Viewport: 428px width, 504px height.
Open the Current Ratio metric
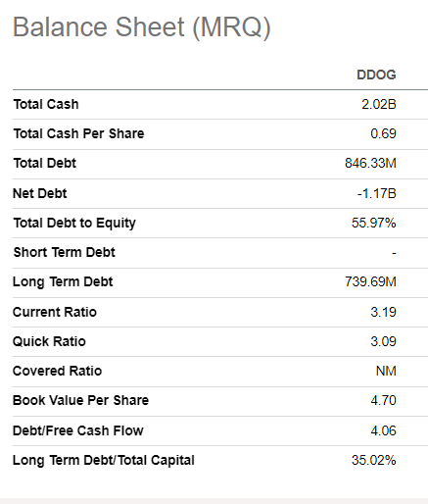point(55,312)
